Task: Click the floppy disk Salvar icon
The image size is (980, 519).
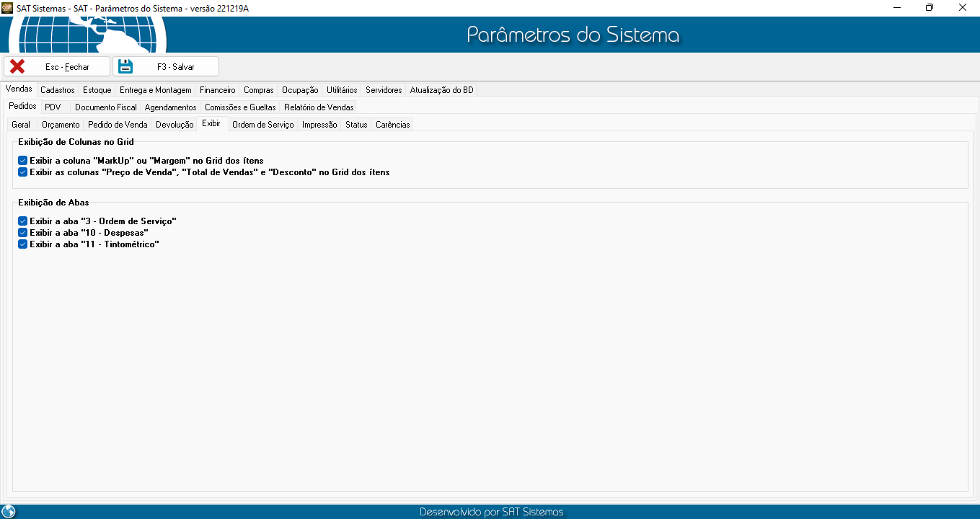Action: coord(126,66)
